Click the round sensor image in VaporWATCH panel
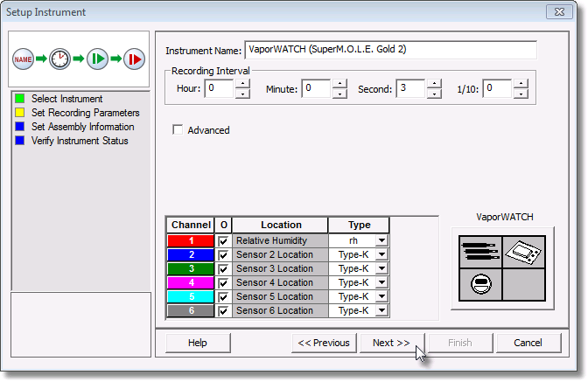Screen dimensions: 588x382 click(x=480, y=284)
